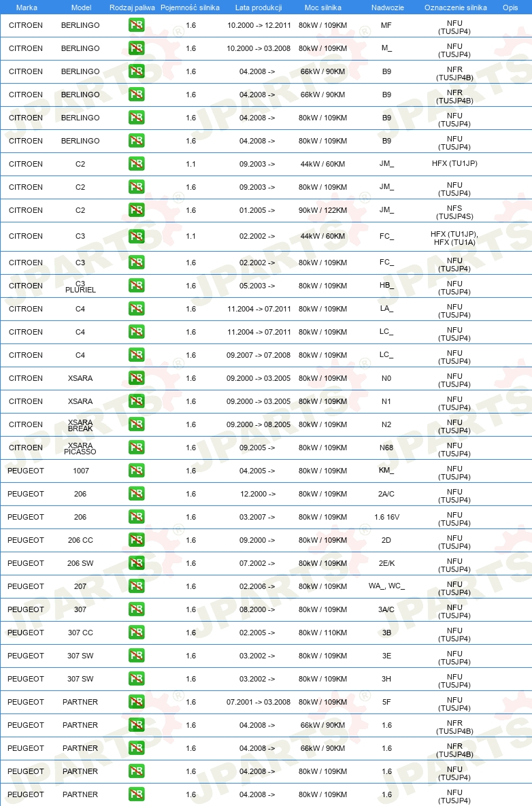Click the fuel icon in the Xsara Break row
The width and height of the screenshot is (532, 806).
point(136,424)
